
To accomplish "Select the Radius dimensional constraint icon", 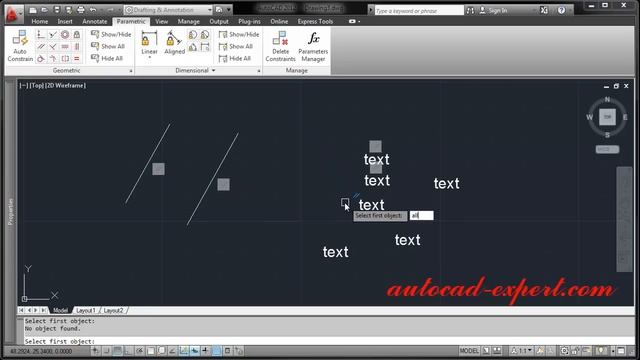I will (x=193, y=35).
